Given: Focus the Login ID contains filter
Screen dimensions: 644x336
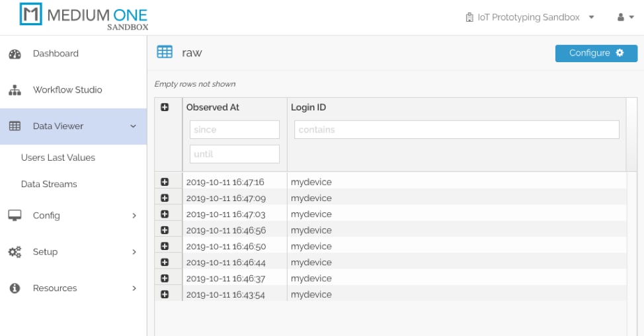Looking at the screenshot, I should click(x=456, y=130).
